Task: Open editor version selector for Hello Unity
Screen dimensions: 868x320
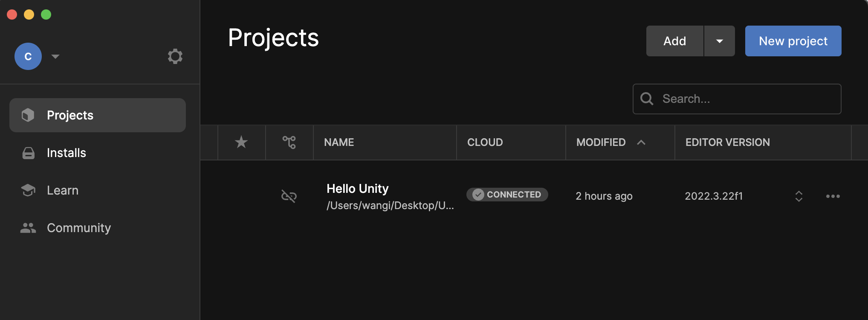Action: tap(799, 196)
